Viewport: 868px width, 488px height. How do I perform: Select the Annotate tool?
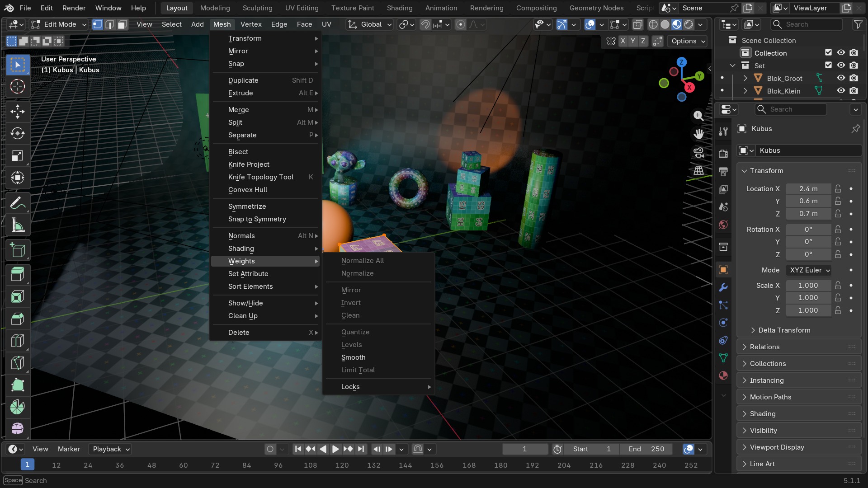pos(18,203)
